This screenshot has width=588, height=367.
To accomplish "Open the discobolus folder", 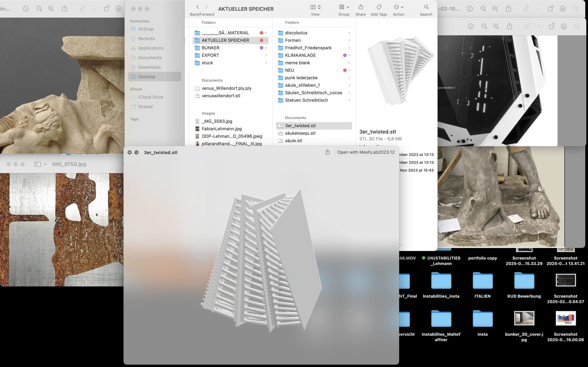I will 296,33.
